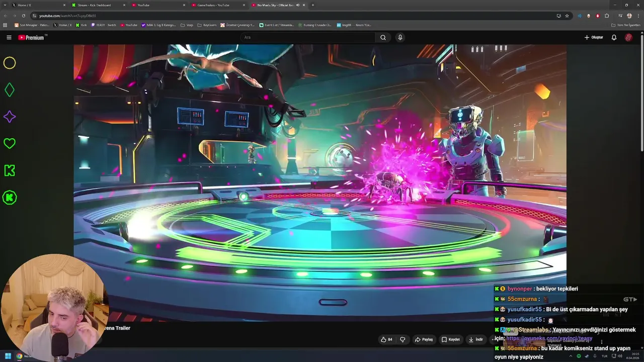Save the video using Kaydet
This screenshot has height=362, width=644.
(451, 339)
